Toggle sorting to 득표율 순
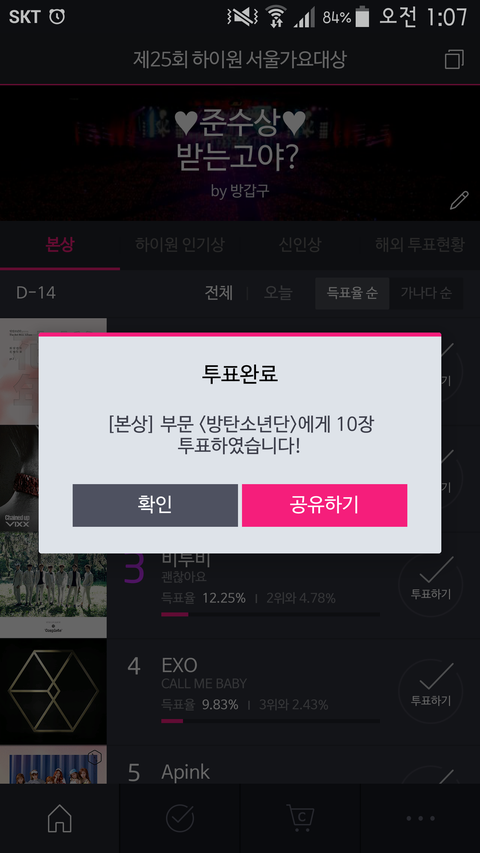Screen dimensions: 480x853 tap(352, 293)
